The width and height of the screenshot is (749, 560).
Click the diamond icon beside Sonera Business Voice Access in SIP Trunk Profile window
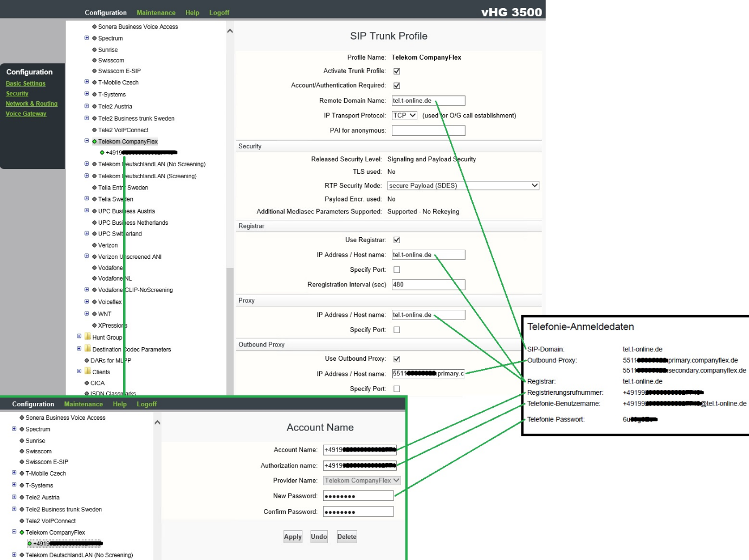point(94,27)
